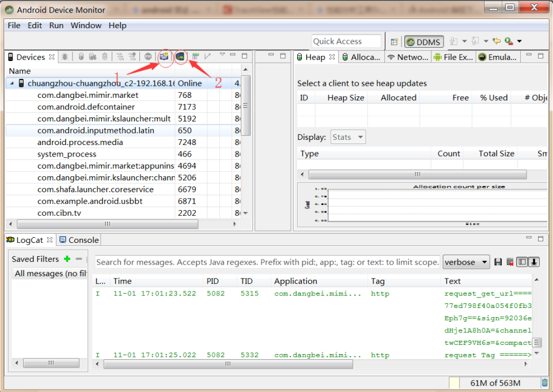553x392 pixels.
Task: Click the Update Threads icon
Action: [x=120, y=56]
